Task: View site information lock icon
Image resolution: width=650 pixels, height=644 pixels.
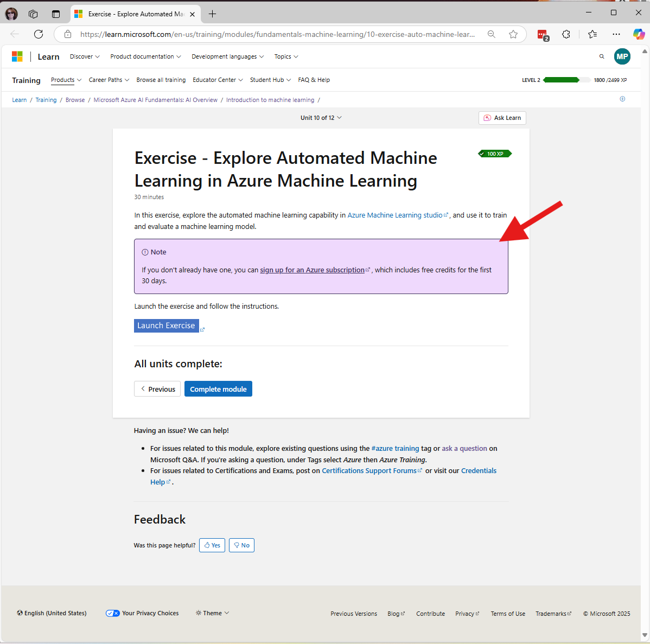Action: 68,34
